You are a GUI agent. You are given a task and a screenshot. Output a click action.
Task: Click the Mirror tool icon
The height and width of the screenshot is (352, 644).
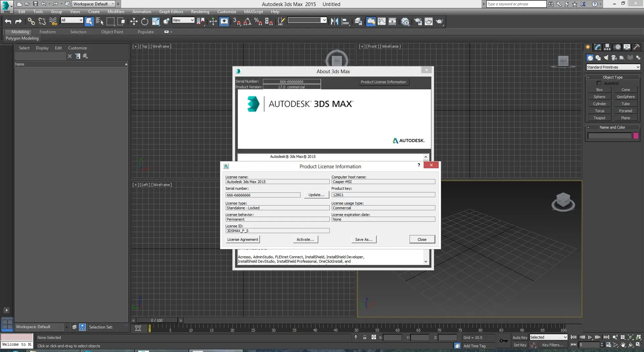[x=334, y=21]
